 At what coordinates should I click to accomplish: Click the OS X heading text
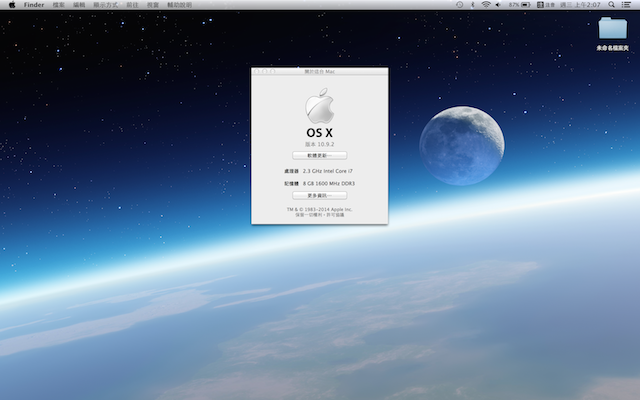pos(320,133)
